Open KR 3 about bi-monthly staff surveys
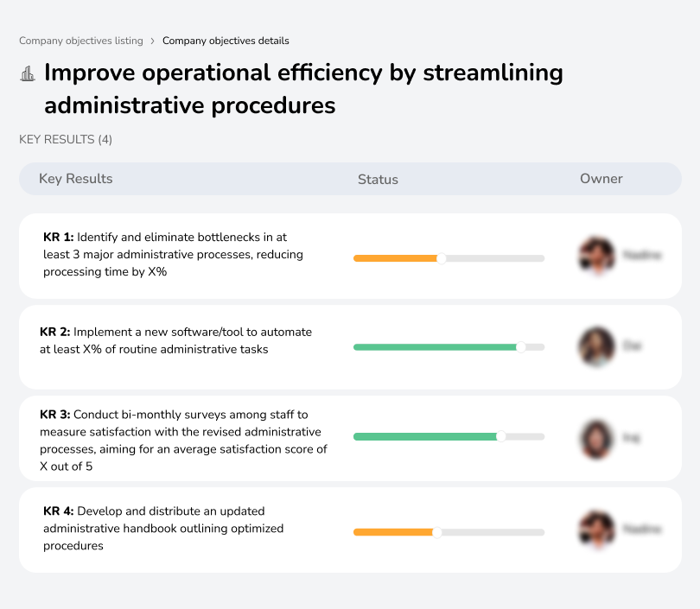The width and height of the screenshot is (700, 609). 183,441
